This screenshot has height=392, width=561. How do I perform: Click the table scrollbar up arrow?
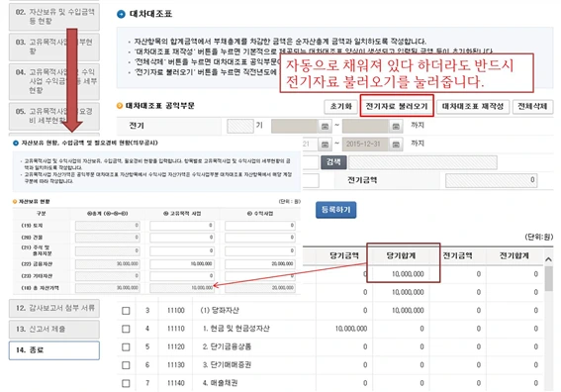pyautogui.click(x=548, y=259)
